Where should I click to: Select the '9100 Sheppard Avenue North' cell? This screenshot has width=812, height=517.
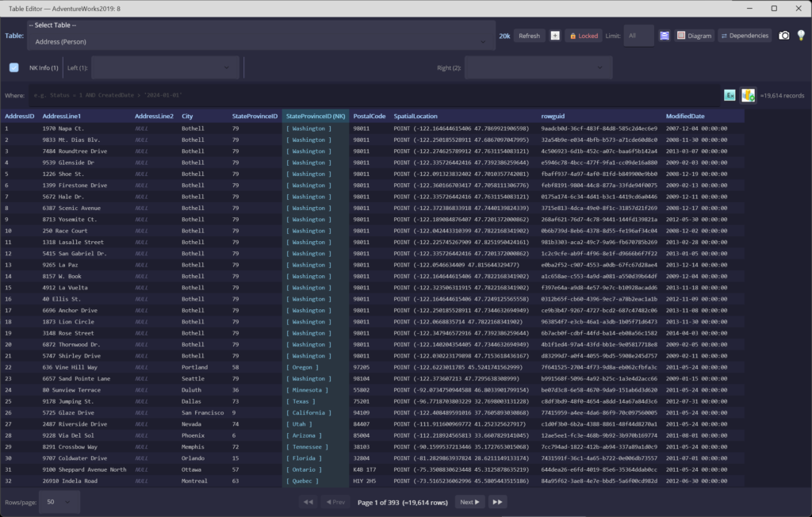click(x=84, y=470)
